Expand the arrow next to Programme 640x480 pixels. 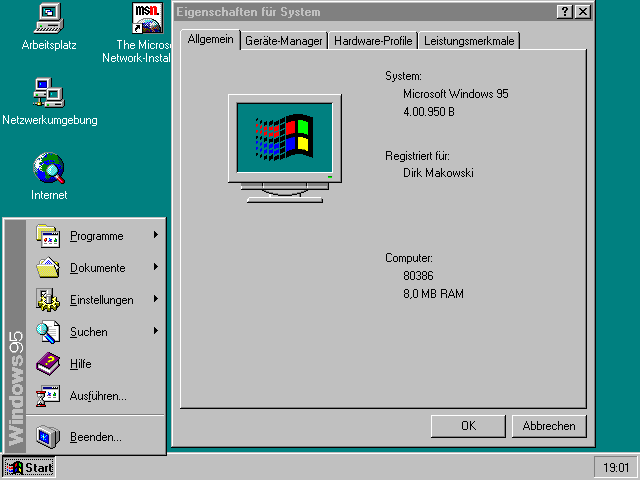[156, 235]
